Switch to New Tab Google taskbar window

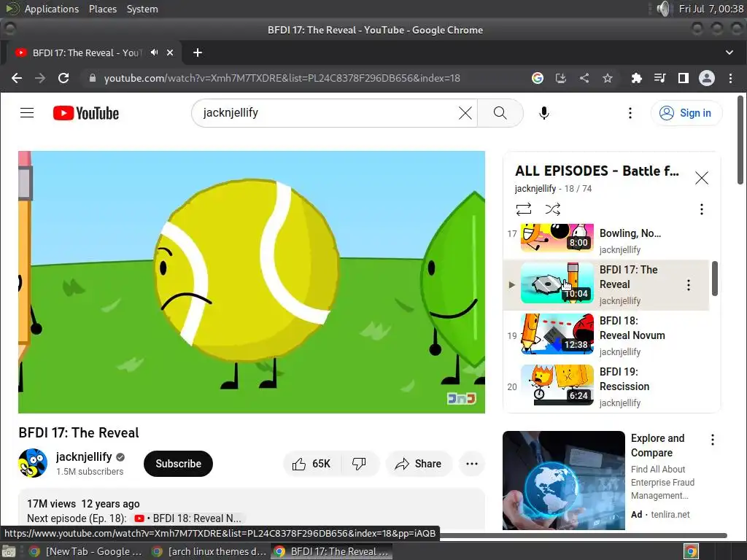pyautogui.click(x=86, y=551)
